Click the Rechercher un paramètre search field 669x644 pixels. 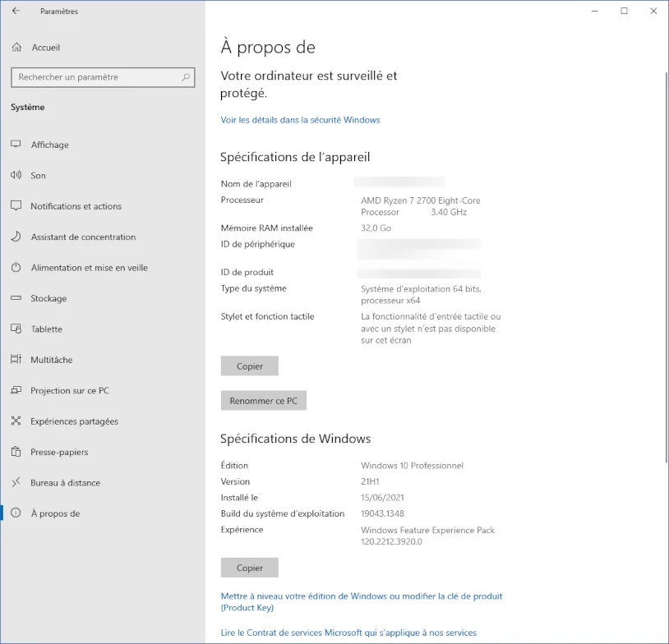pyautogui.click(x=102, y=76)
